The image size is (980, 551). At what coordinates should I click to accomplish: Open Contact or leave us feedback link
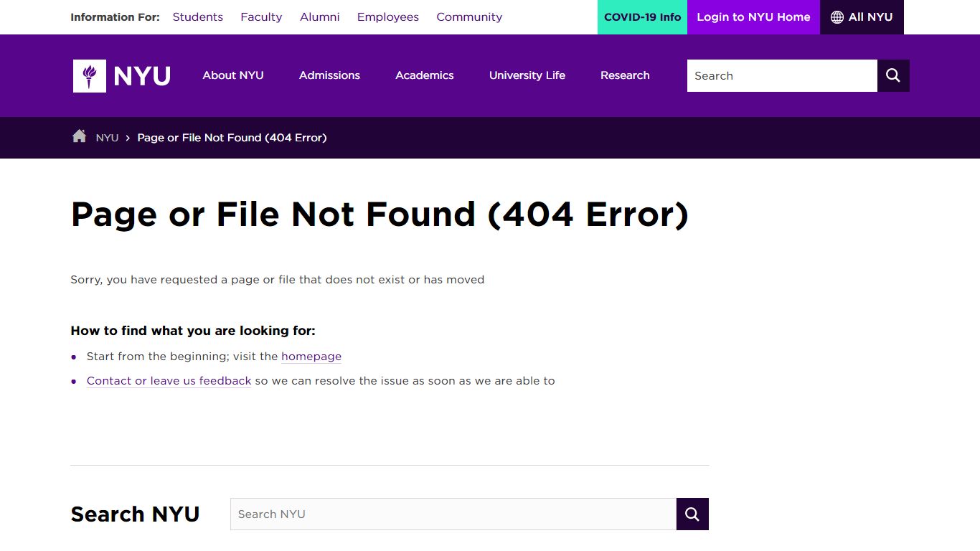(169, 381)
